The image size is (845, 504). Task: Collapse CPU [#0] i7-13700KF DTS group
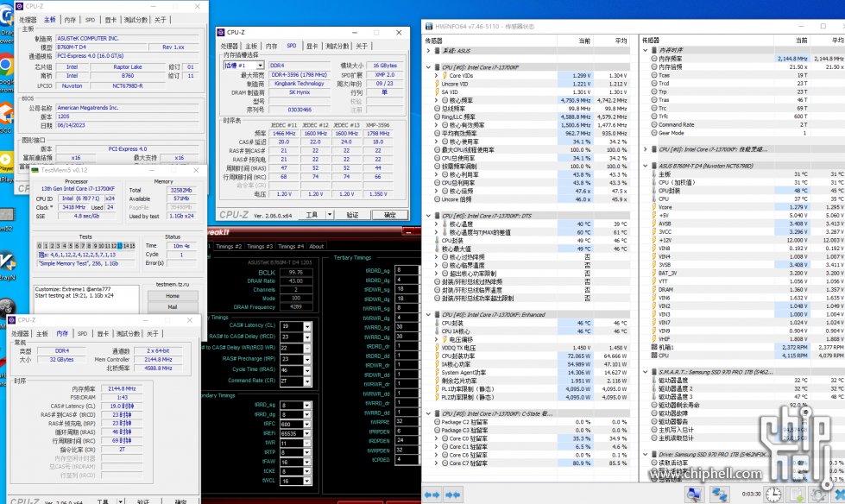coord(429,216)
